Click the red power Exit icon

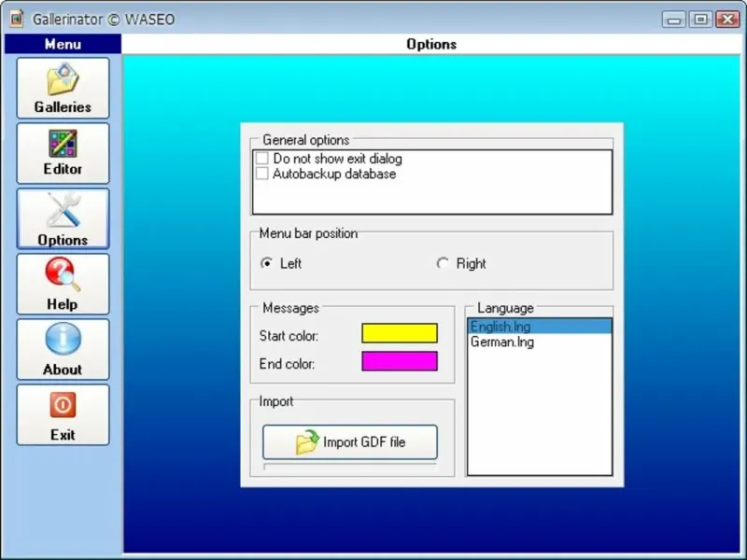pyautogui.click(x=63, y=405)
